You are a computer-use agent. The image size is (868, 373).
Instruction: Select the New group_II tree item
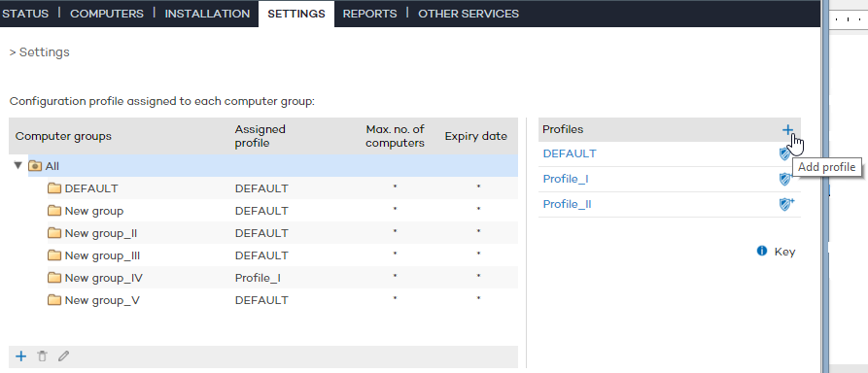click(92, 233)
